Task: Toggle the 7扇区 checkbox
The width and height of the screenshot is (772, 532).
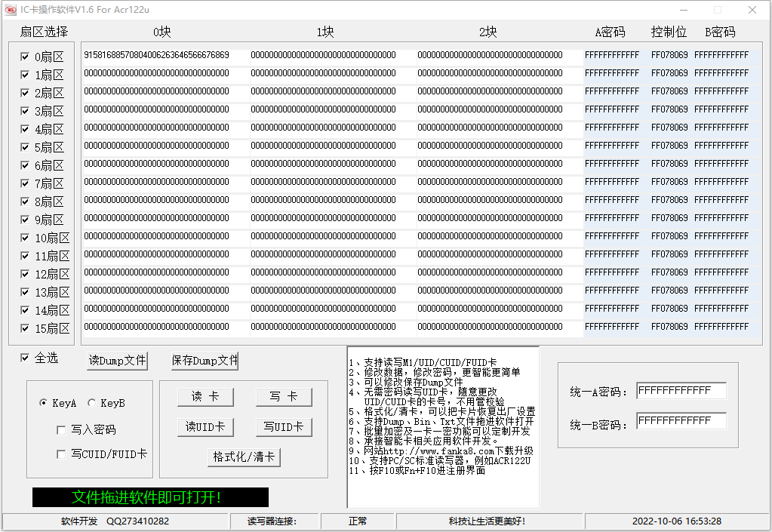Action: tap(25, 183)
